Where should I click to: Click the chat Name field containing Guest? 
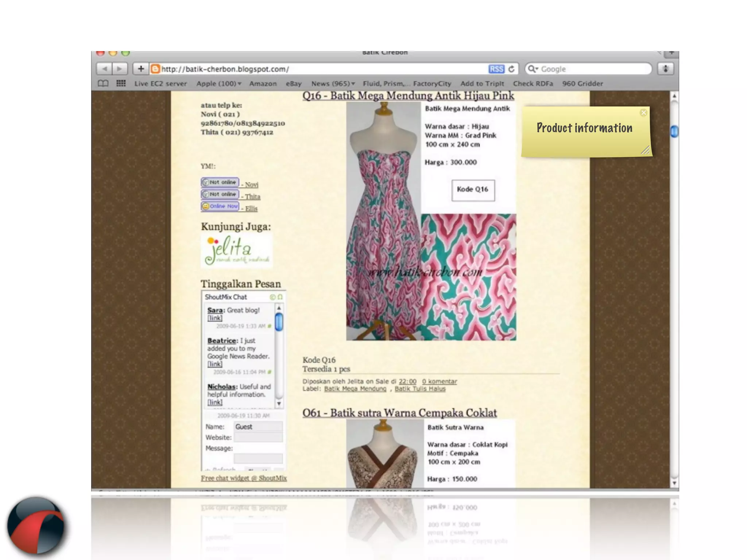click(258, 427)
